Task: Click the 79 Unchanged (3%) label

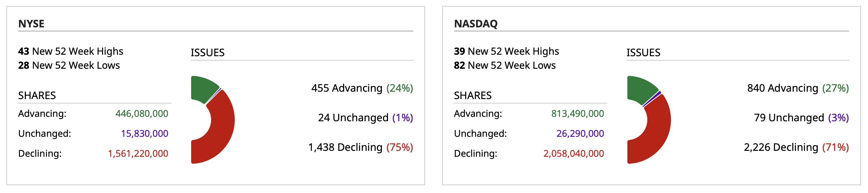Action: coord(801,118)
